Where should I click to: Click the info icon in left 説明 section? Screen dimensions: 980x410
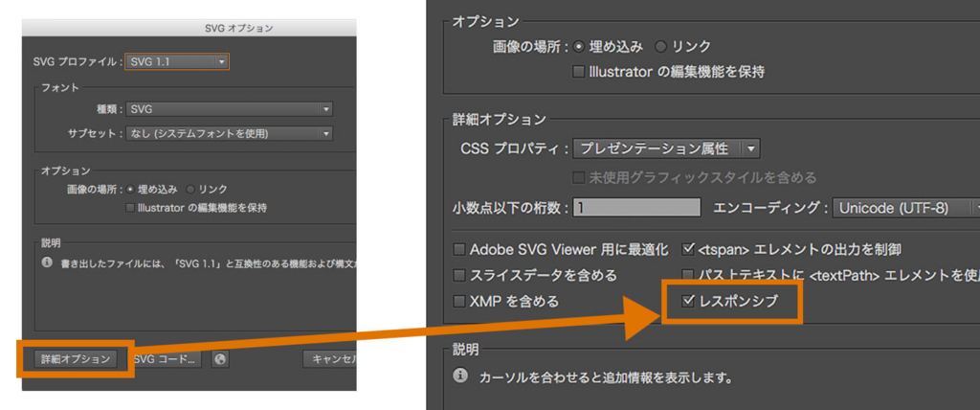point(47,262)
